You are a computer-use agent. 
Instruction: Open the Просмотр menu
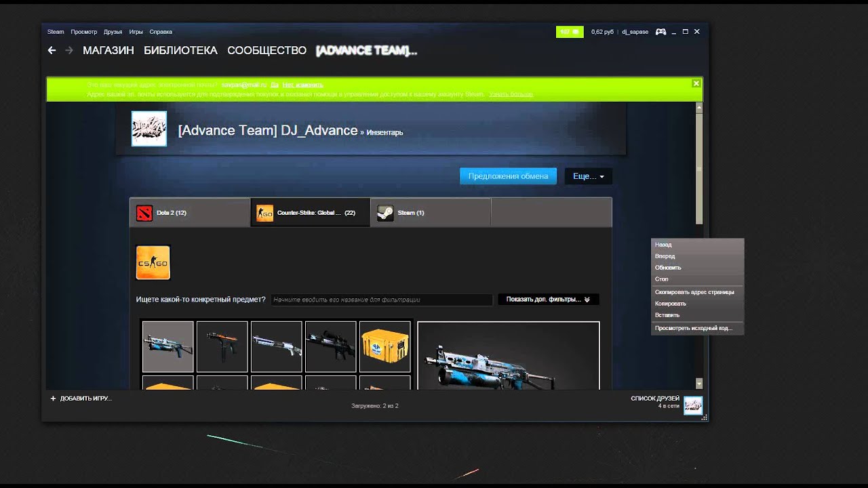(x=84, y=32)
